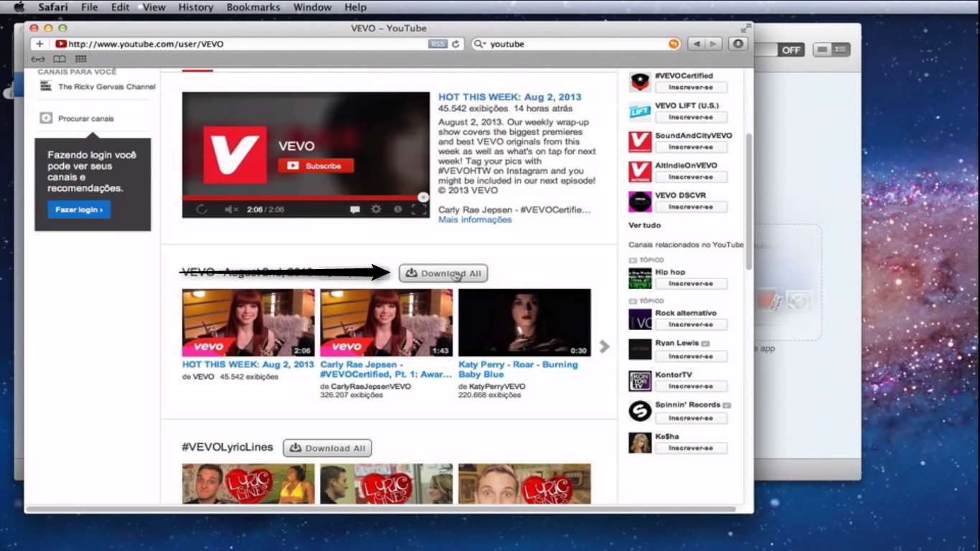980x551 pixels.
Task: Open Katy Perry Roar thumbnail
Action: [x=524, y=323]
